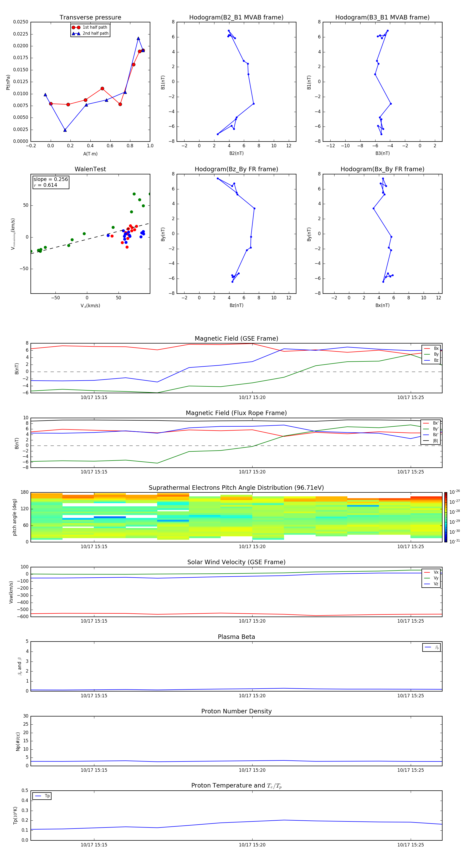Click the 'Transverse pressure' plot title
Image resolution: width=473 pixels, height=868 pixels.
point(90,17)
